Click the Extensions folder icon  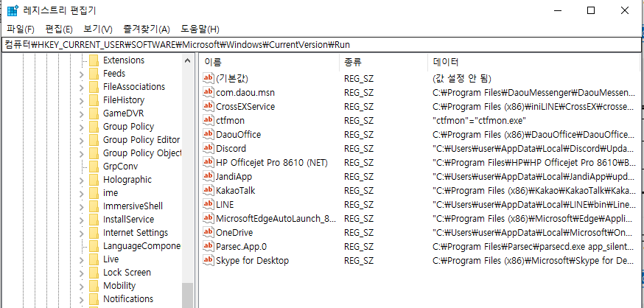tap(94, 60)
